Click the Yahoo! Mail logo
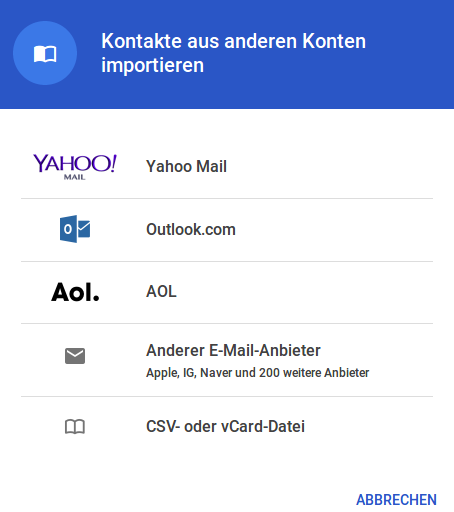The image size is (454, 512). (75, 167)
